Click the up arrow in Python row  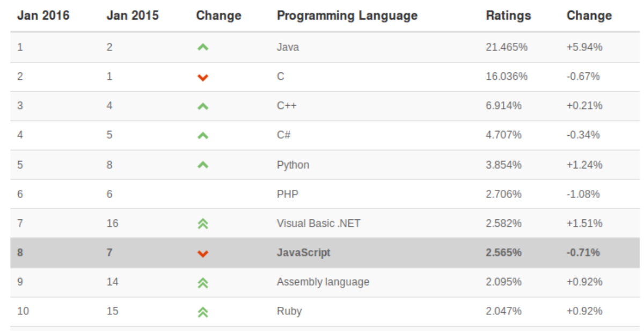[x=202, y=165]
